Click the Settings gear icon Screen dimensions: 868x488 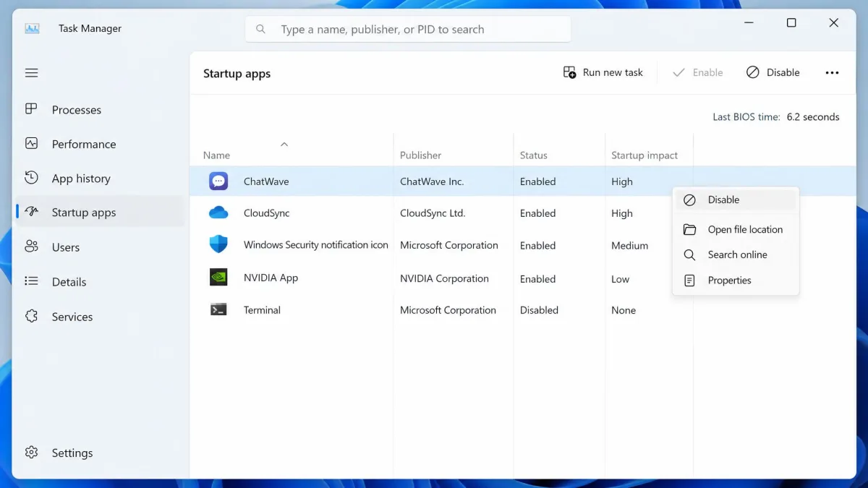click(x=31, y=453)
